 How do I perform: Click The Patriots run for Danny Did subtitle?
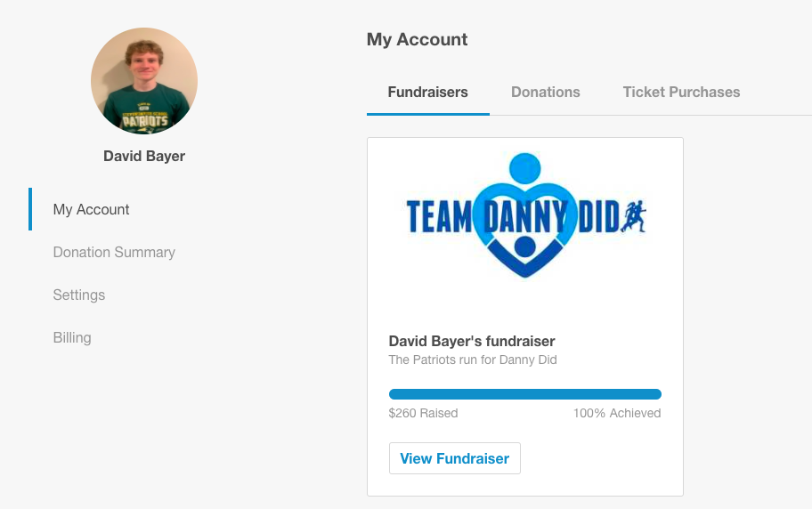coord(473,360)
